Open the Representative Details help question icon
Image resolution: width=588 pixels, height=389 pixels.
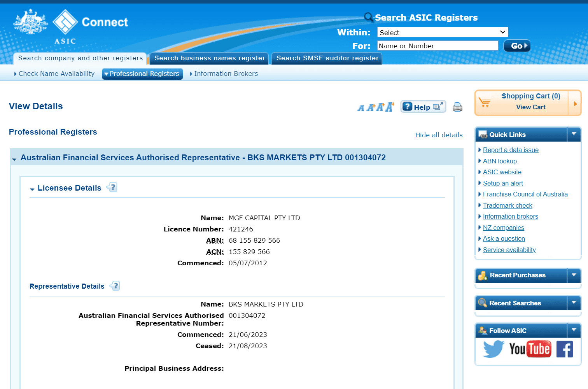coord(115,286)
